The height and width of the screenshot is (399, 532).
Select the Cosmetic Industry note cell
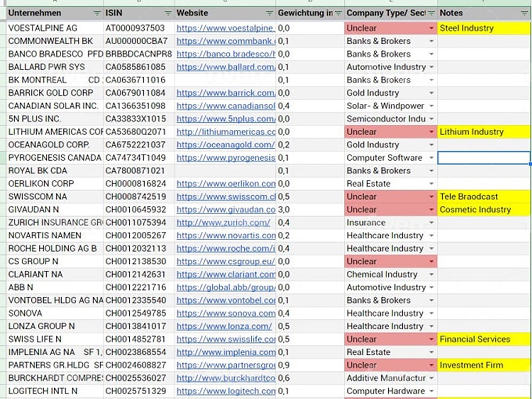point(484,209)
